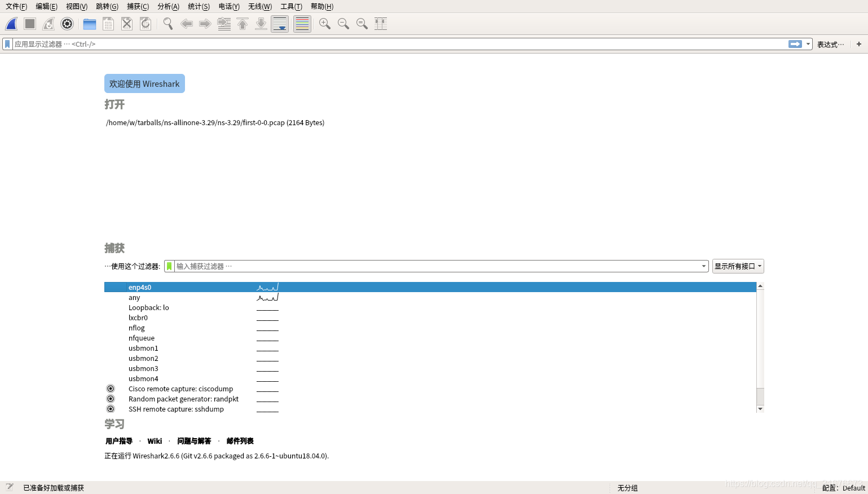Open randpkt interface settings gear
Viewport: 868px width, 494px height.
coord(111,399)
